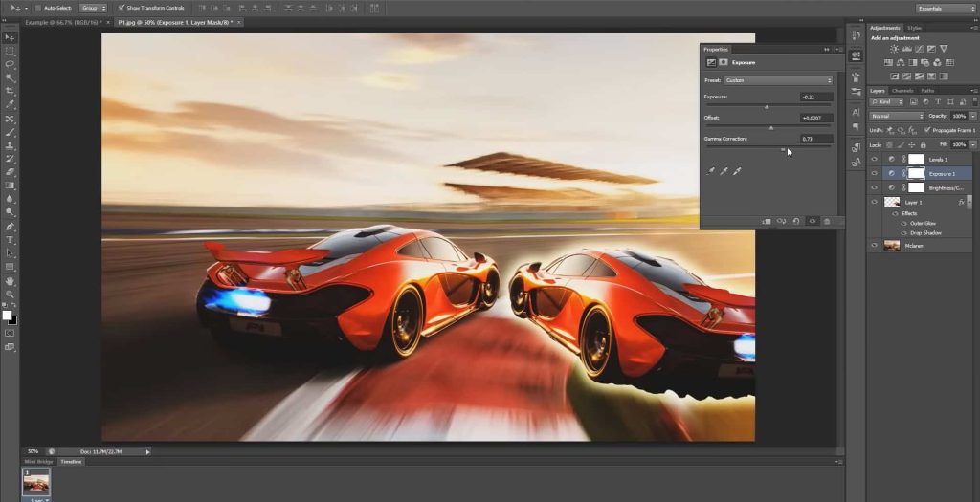Select the Magic Wand tool

10,78
